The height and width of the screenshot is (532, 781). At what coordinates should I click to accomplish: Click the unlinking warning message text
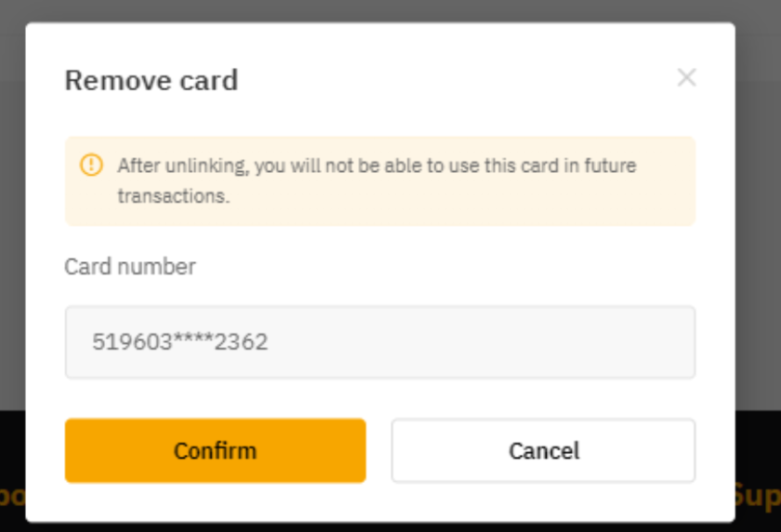tap(377, 166)
